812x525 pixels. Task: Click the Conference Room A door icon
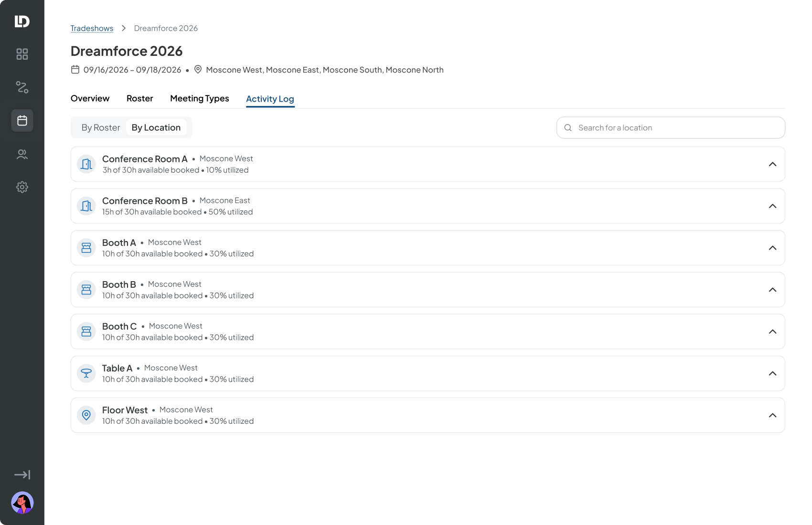click(x=86, y=164)
